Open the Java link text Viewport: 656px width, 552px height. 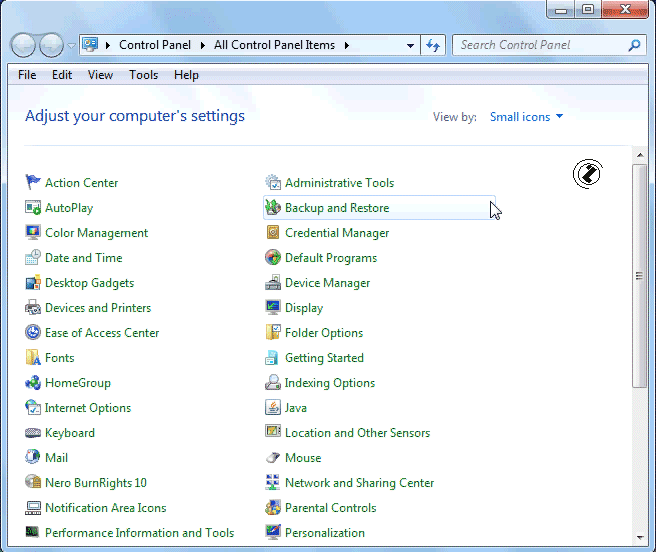click(295, 408)
